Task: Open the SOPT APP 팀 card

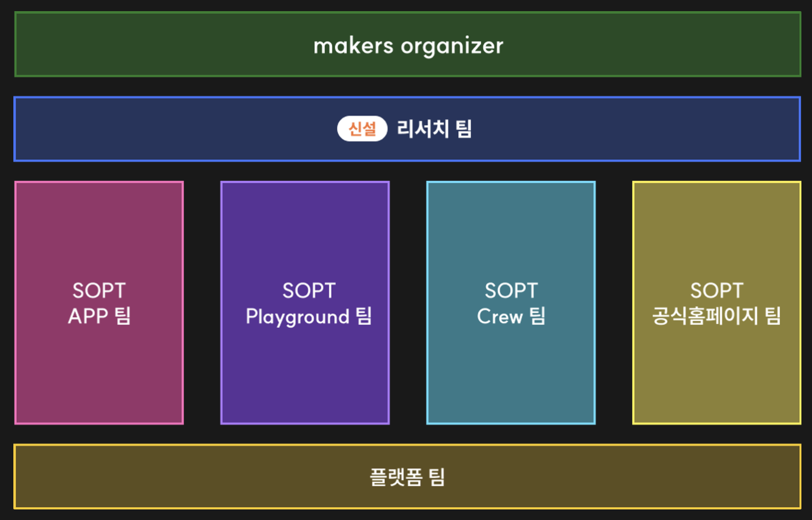Action: [99, 303]
